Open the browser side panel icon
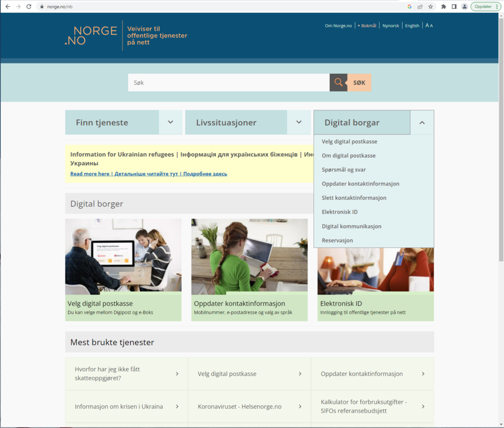The height and width of the screenshot is (428, 504). pos(454,6)
